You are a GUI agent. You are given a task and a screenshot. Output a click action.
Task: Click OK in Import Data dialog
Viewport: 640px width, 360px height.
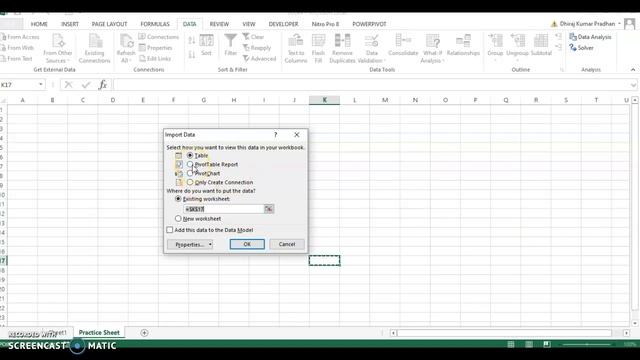pyautogui.click(x=247, y=244)
